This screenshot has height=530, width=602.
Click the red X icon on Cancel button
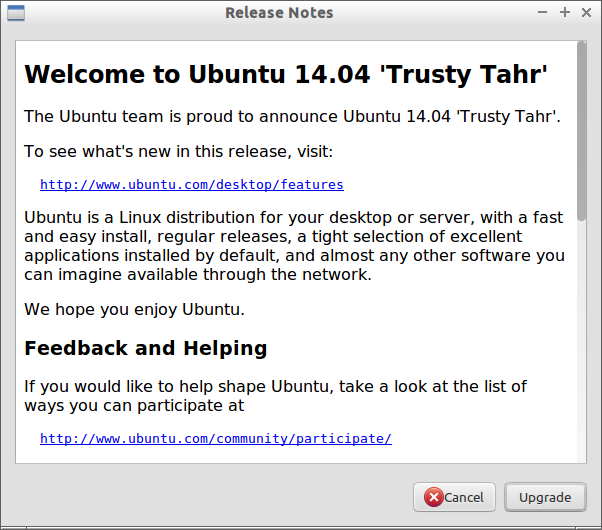click(434, 497)
